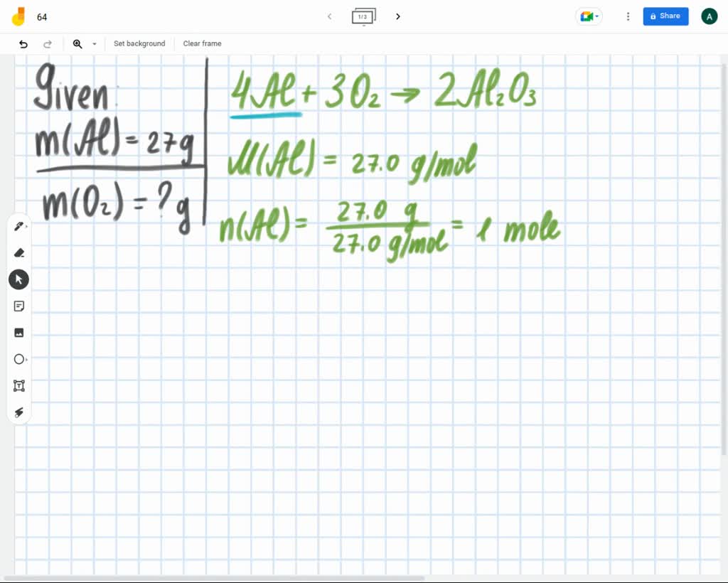Viewport: 728px width, 583px height.
Task: Pick the Circle shape tool
Action: (x=19, y=359)
